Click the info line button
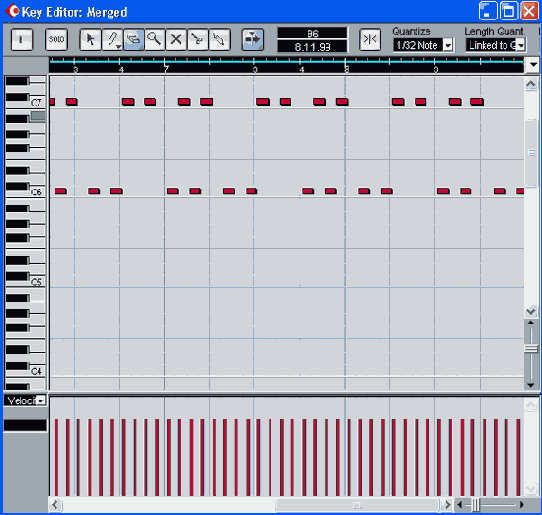 pos(22,39)
